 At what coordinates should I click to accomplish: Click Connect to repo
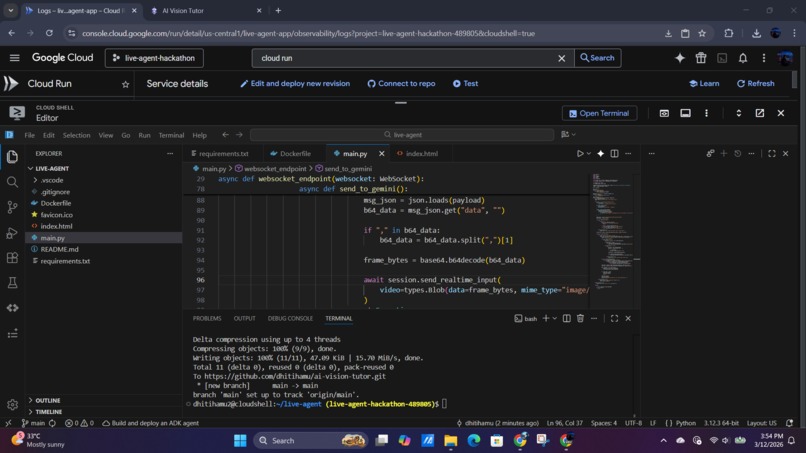pos(401,83)
